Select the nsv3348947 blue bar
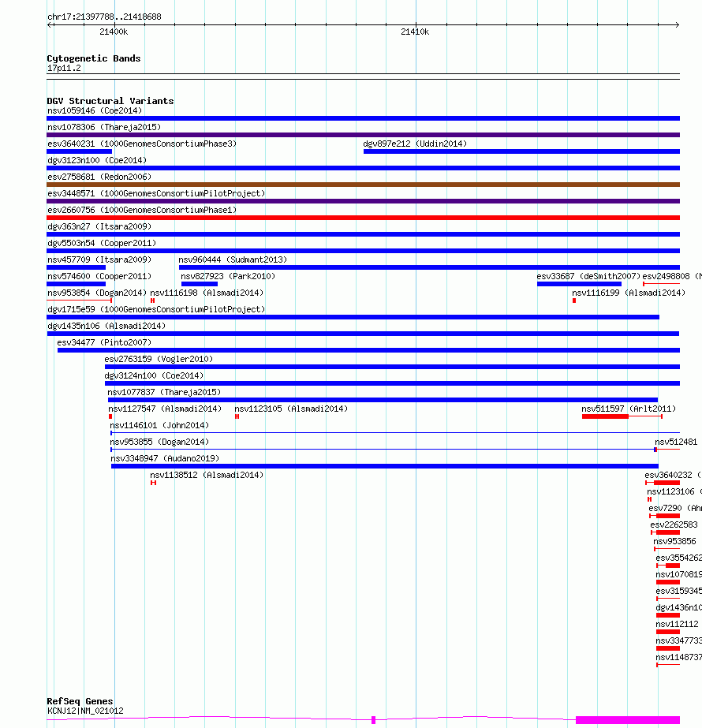702x728 pixels. pyautogui.click(x=384, y=466)
